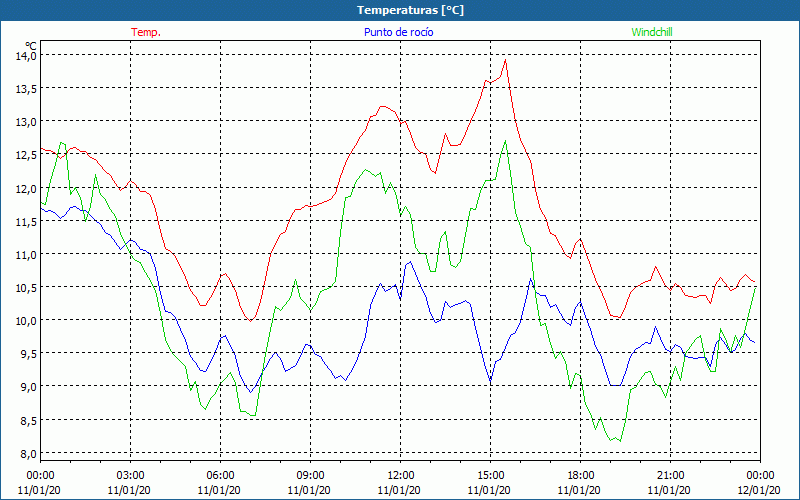Click the 10,5 y-axis value

[26, 287]
